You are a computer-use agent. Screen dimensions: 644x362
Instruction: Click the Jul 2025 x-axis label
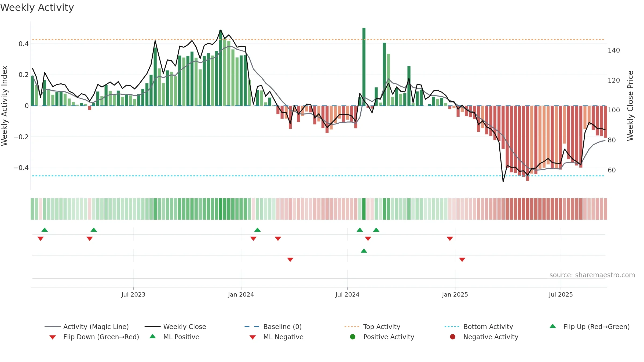tap(561, 294)
